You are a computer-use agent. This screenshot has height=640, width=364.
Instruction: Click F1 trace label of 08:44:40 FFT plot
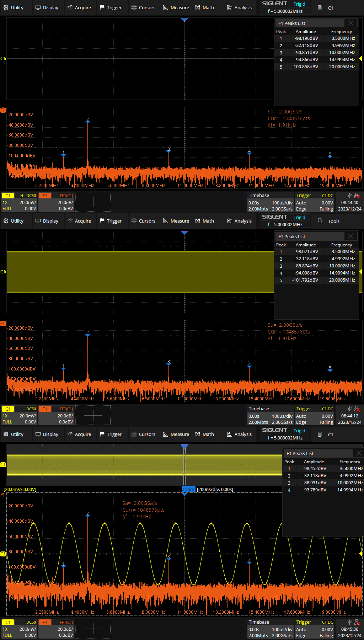[x=3, y=110]
